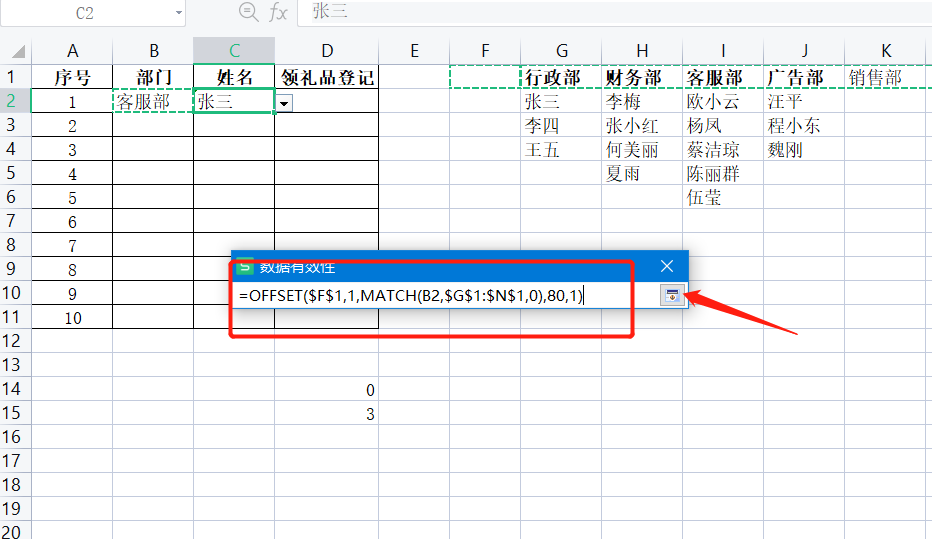Click the cell containing 蔡洁琼
Image resolution: width=932 pixels, height=539 pixels.
point(723,149)
